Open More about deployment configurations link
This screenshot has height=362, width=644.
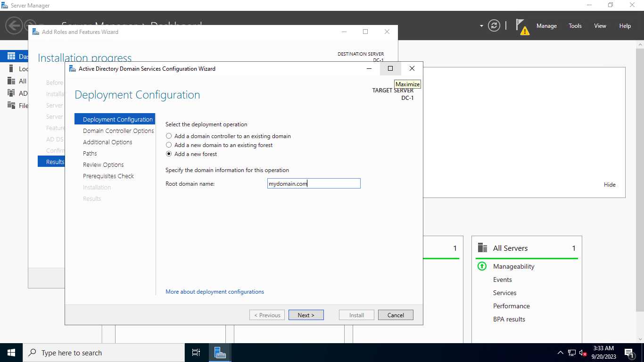pyautogui.click(x=215, y=291)
